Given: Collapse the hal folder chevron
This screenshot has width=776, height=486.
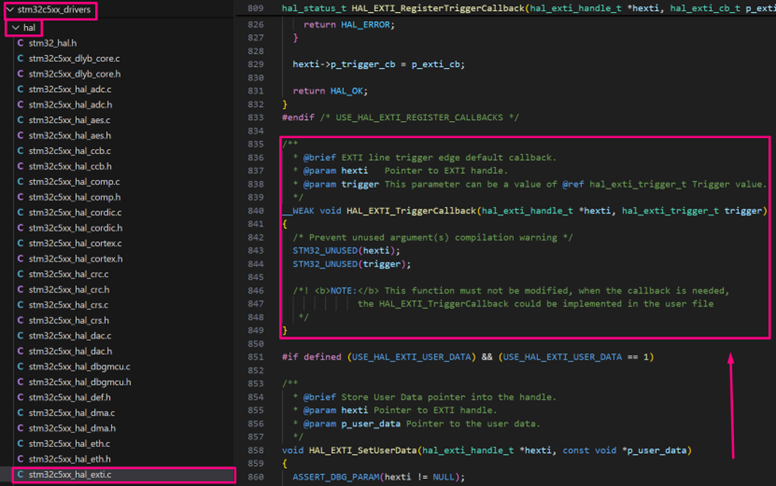Looking at the screenshot, I should (x=16, y=28).
